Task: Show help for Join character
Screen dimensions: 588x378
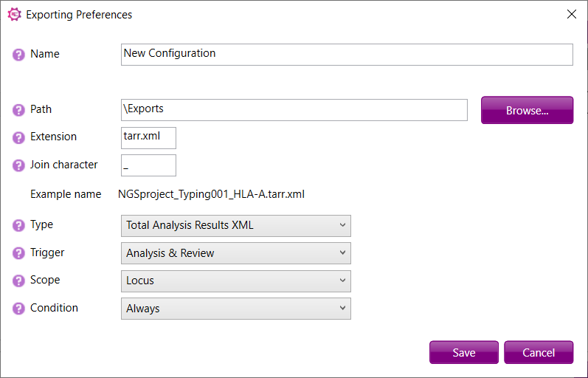Action: [x=18, y=165]
